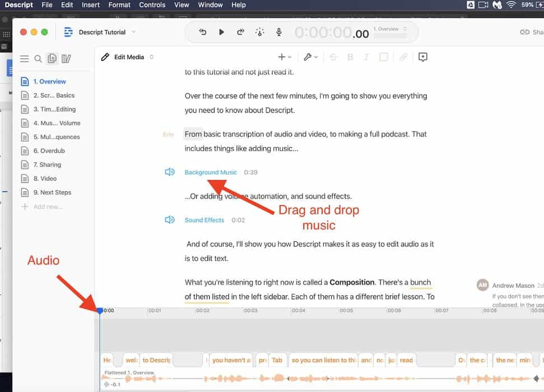
Task: Click Add new composition
Action: [41, 207]
